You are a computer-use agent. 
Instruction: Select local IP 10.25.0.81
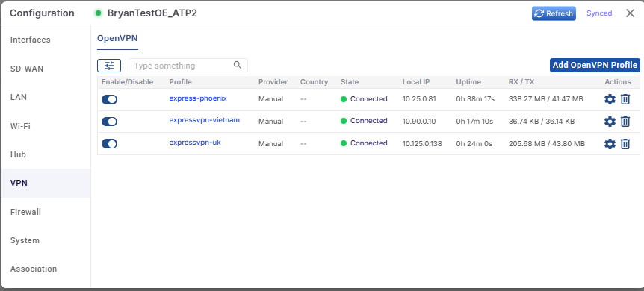click(419, 99)
